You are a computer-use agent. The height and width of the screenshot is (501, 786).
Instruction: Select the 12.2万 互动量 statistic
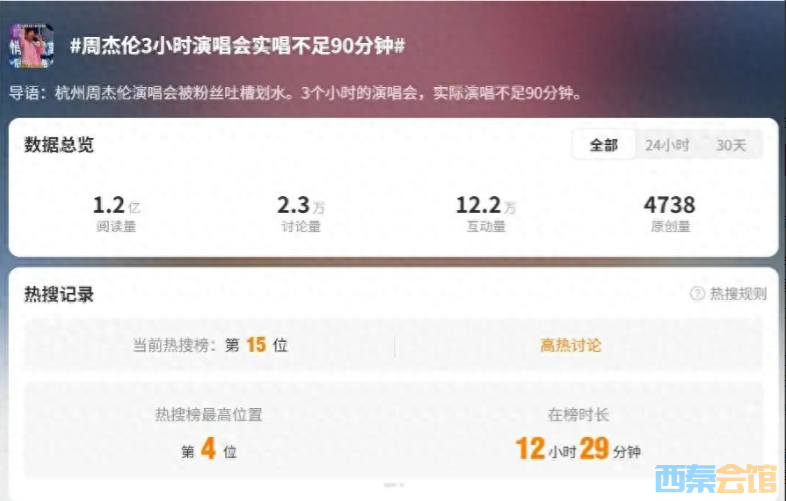(x=486, y=214)
